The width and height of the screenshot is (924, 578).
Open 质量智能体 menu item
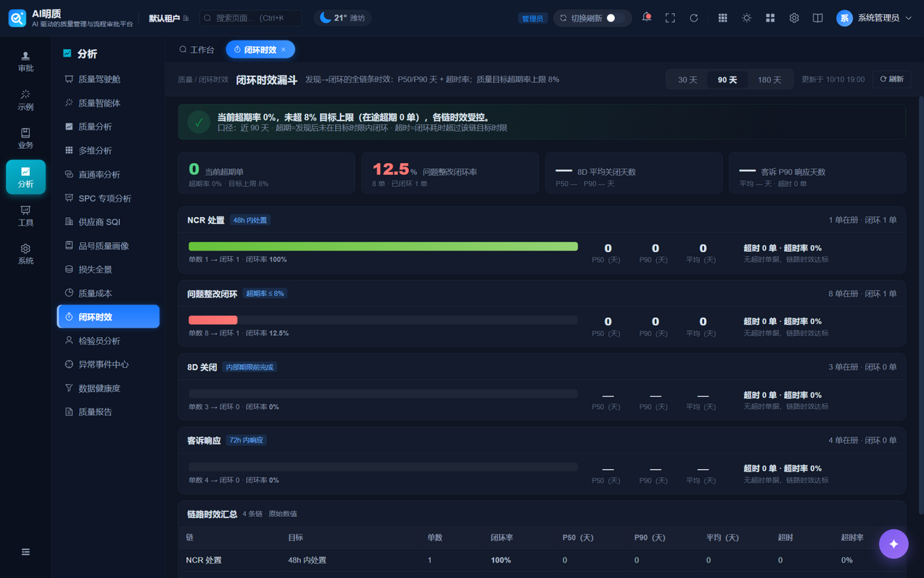[x=108, y=103]
